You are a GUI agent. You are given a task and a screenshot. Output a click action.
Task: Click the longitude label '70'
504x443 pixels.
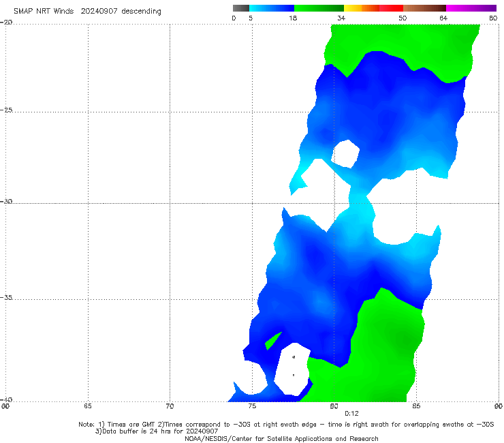(x=170, y=406)
